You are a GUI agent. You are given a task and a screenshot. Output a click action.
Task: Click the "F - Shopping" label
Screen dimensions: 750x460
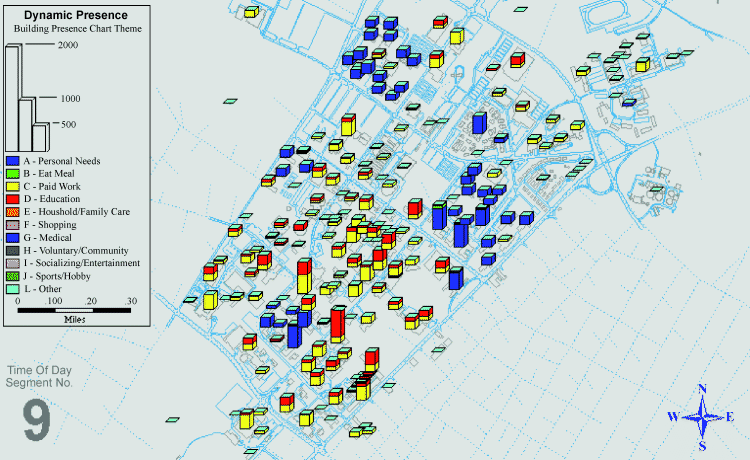pyautogui.click(x=50, y=225)
